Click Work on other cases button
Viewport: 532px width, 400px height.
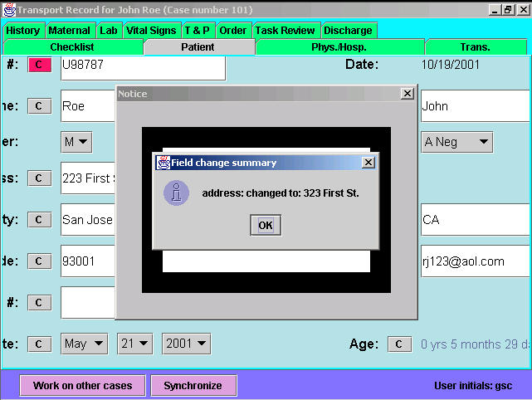tap(82, 386)
